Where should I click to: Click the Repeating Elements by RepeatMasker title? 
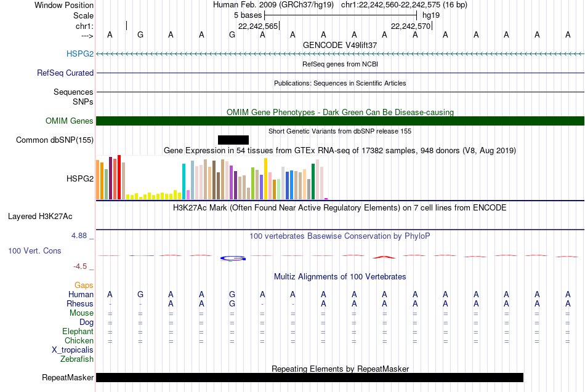pos(341,369)
